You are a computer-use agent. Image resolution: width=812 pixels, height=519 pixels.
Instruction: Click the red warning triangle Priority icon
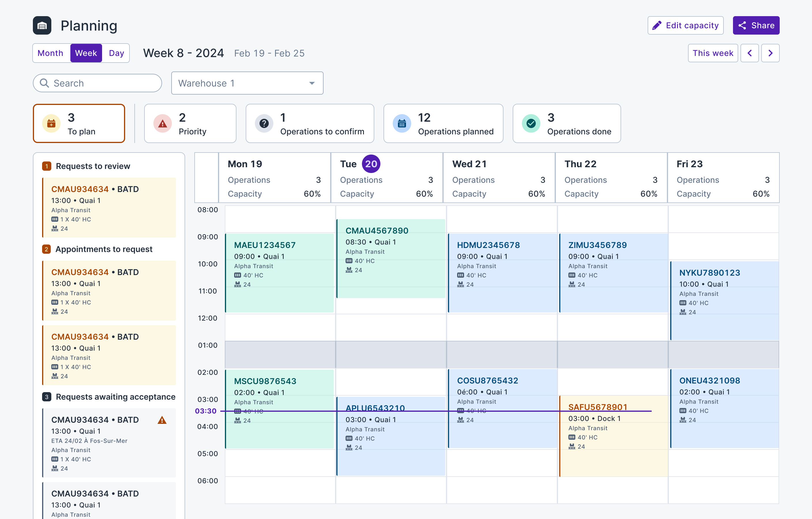163,124
